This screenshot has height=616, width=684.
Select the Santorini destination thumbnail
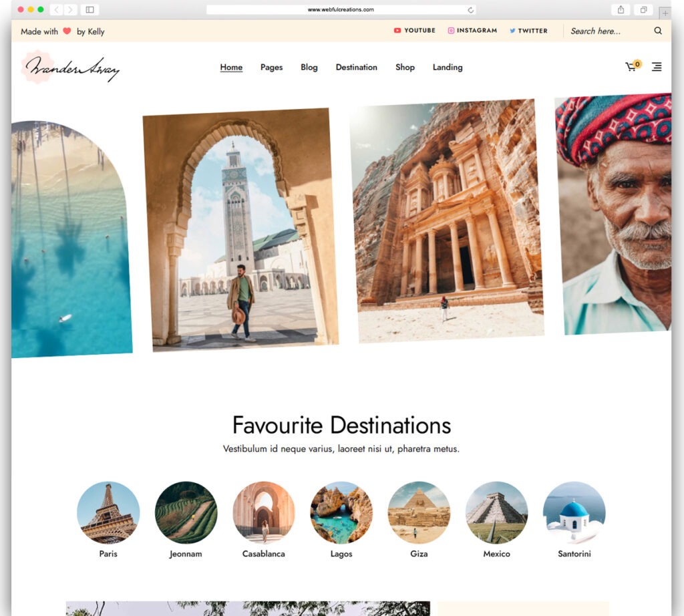(574, 512)
